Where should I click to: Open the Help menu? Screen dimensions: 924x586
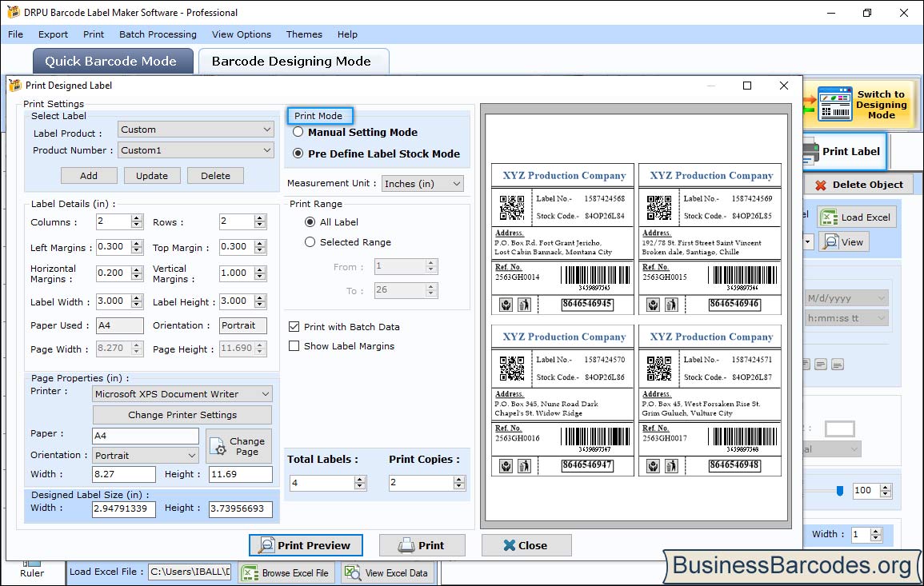[348, 34]
